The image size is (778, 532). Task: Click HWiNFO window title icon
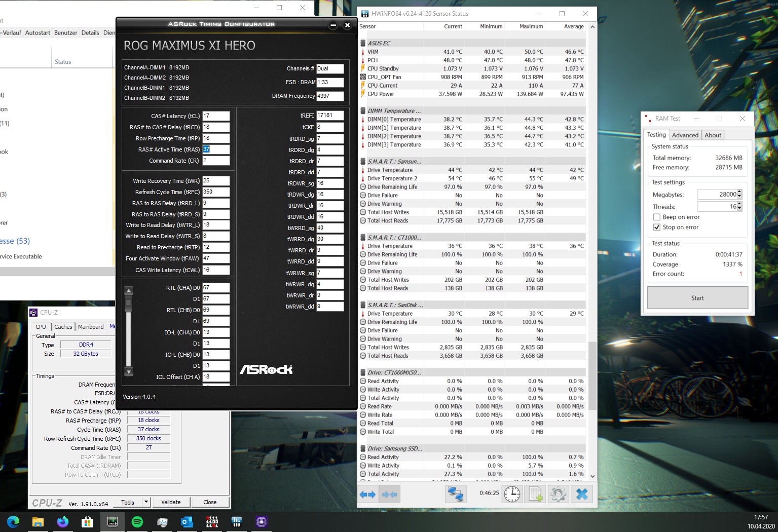364,14
